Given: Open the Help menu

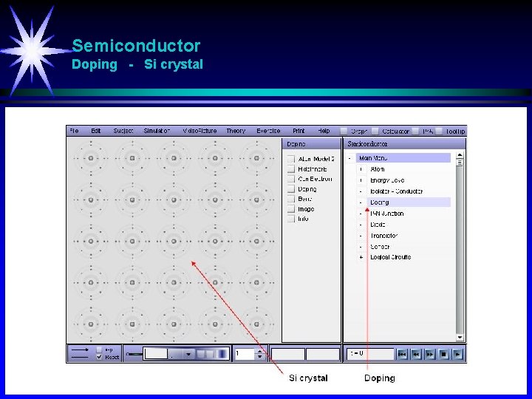Looking at the screenshot, I should tap(324, 131).
